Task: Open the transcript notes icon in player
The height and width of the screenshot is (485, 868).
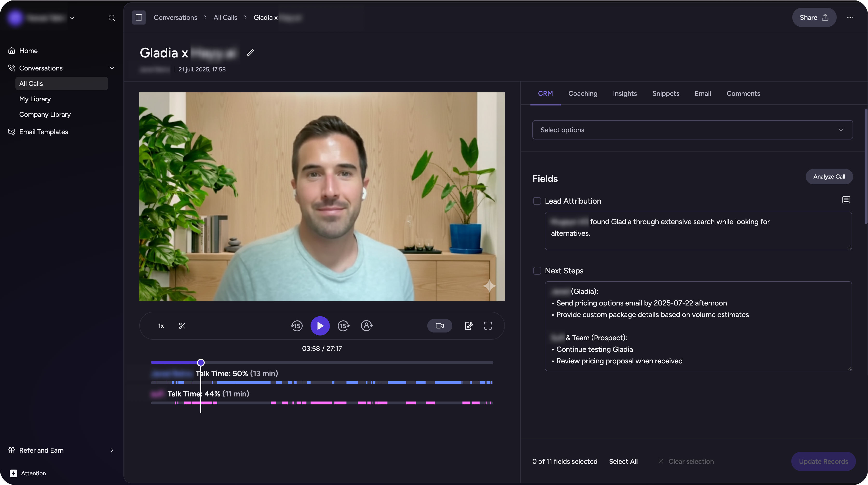Action: tap(469, 326)
